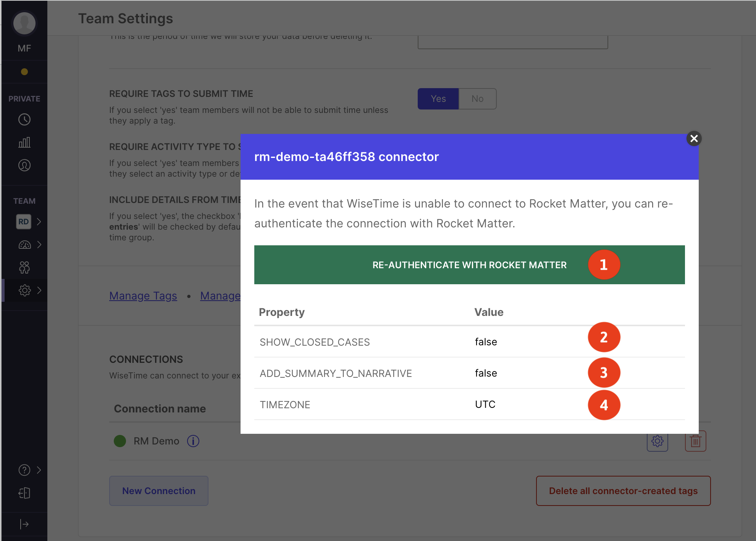Select the ADD_SUMMARY_TO_NARRATIVE property
Viewport: 756px width, 541px height.
click(336, 373)
